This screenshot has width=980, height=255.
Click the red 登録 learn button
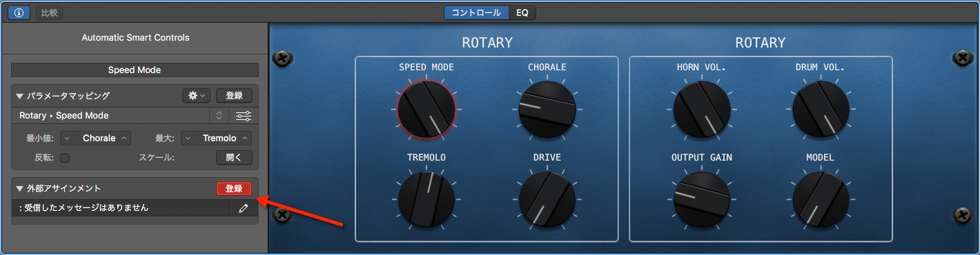coord(234,188)
